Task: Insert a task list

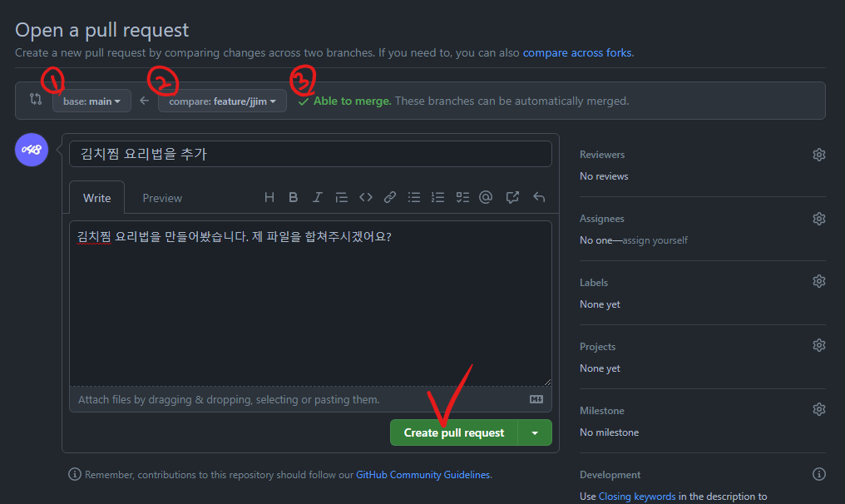Action: pos(462,197)
